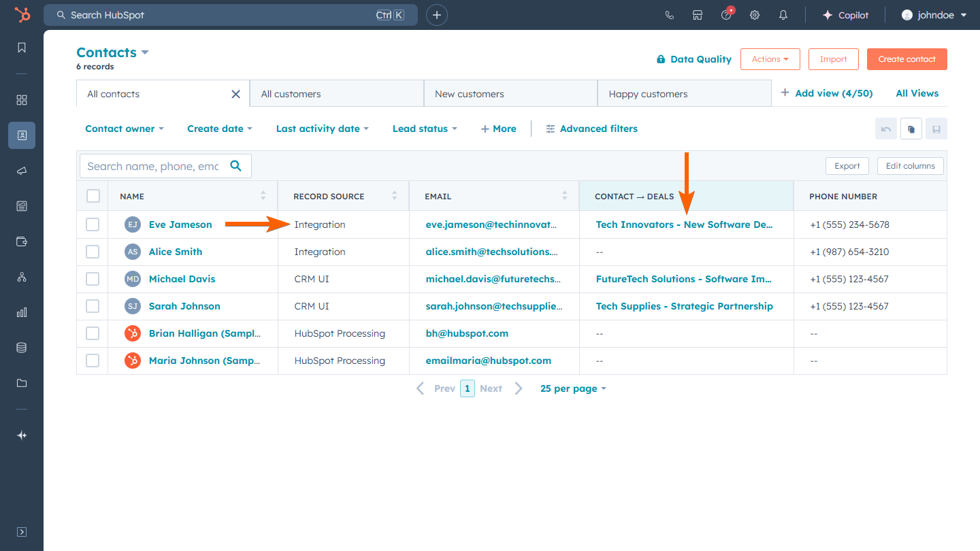Switch to the Happy customers tab
980x551 pixels.
tap(684, 94)
